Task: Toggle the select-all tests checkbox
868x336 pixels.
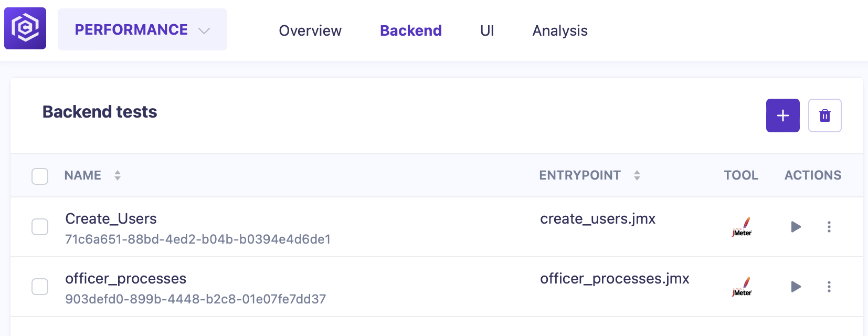Action: click(40, 176)
